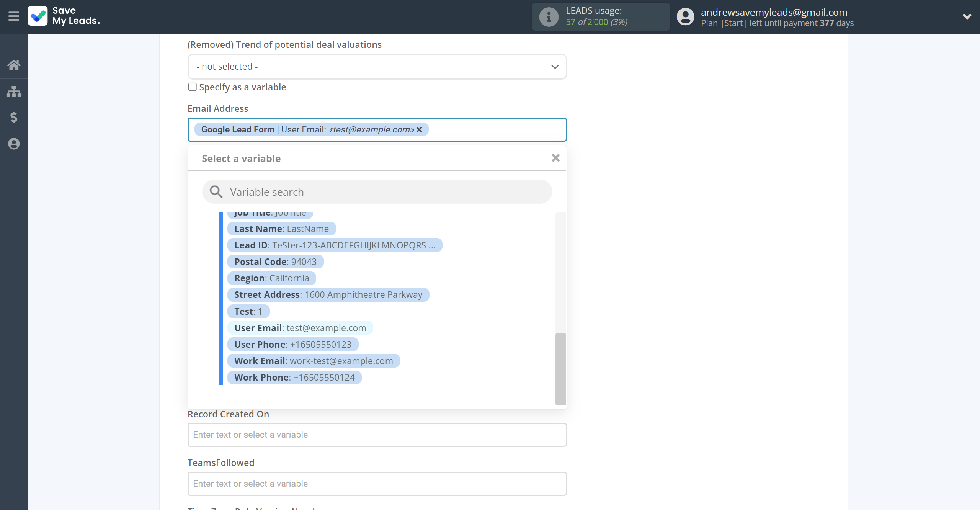Screen dimensions: 980x510
Task: Open the account profile sidebar icon
Action: click(x=14, y=144)
